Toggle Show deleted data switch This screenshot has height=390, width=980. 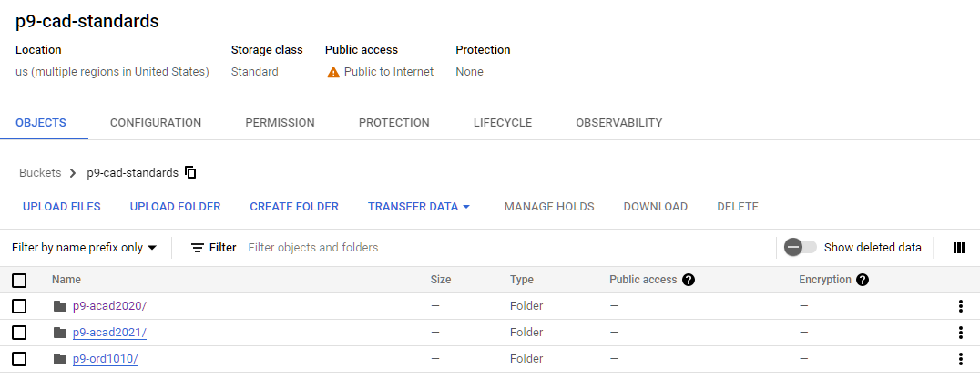click(801, 248)
